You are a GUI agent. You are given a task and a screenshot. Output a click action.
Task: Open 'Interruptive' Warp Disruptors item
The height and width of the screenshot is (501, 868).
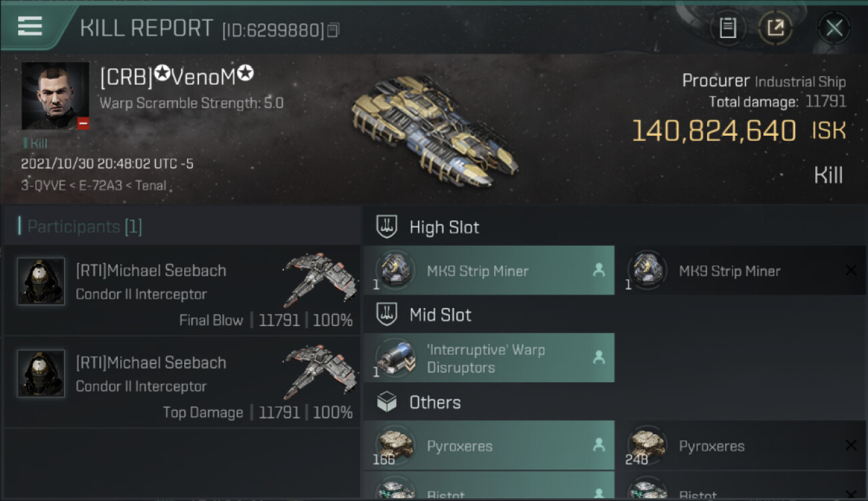(489, 358)
